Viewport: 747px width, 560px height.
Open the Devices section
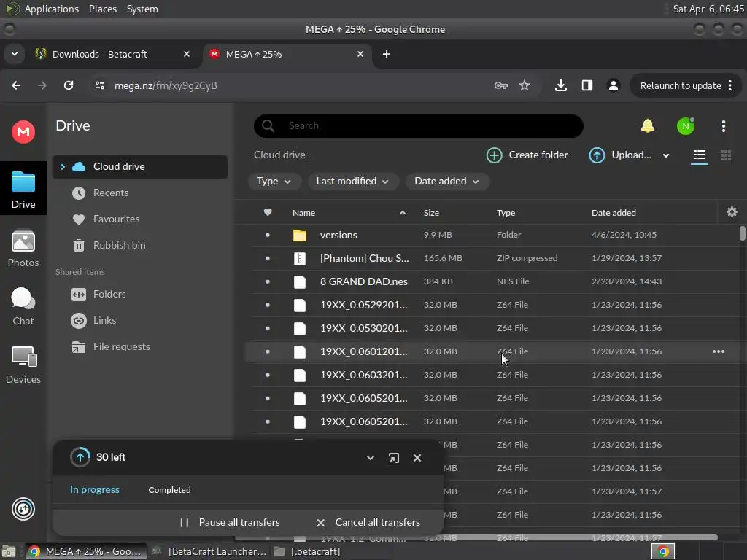click(x=23, y=365)
